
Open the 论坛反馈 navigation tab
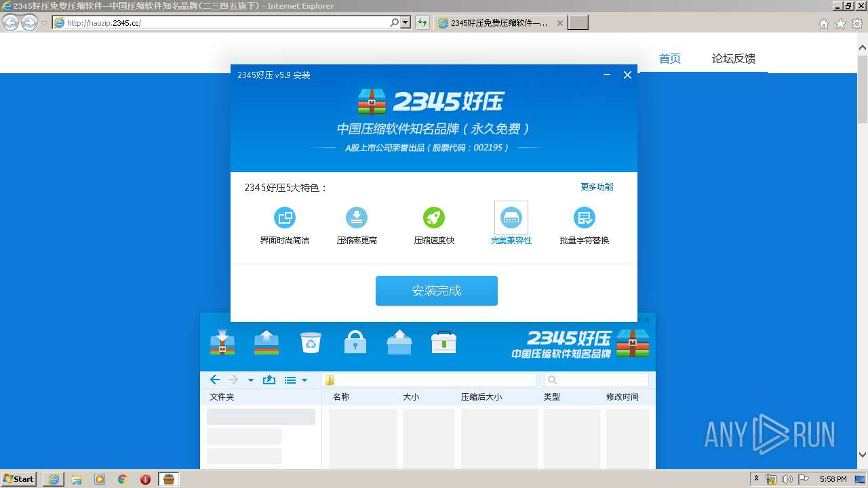click(734, 59)
